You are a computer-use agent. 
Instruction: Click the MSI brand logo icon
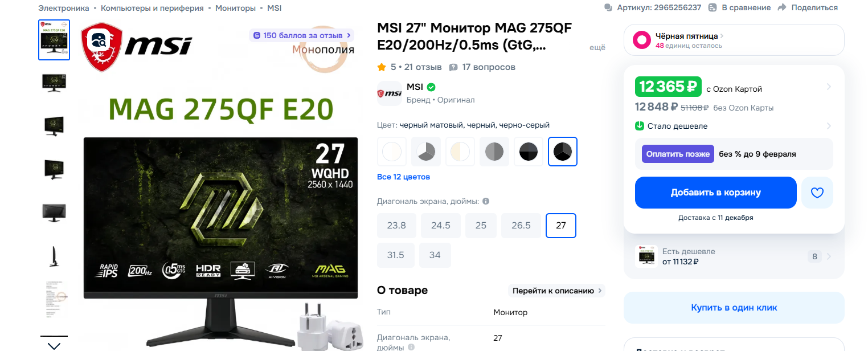click(x=390, y=93)
